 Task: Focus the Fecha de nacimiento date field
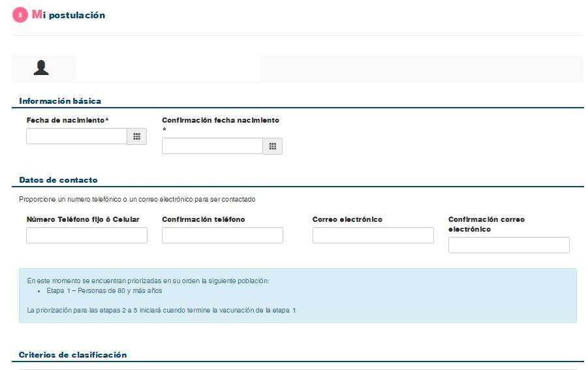click(x=77, y=136)
